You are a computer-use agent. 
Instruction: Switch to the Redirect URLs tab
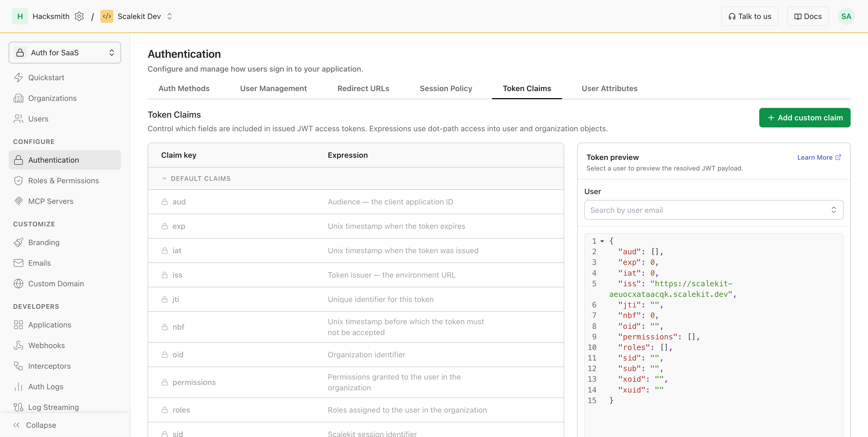pos(363,88)
